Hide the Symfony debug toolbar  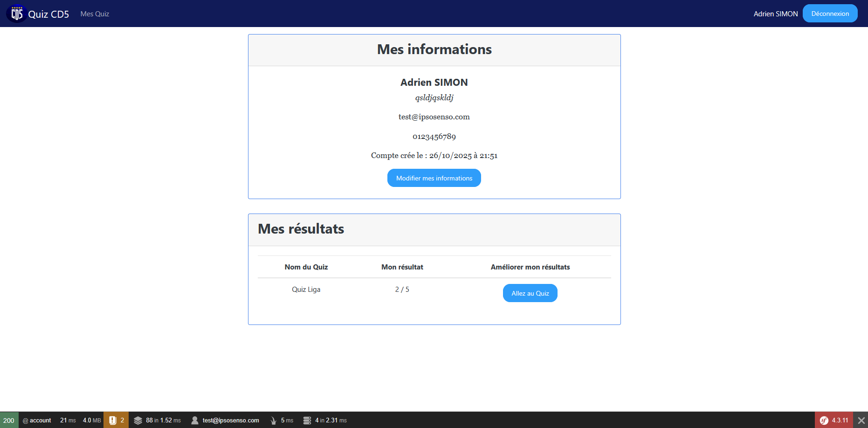pyautogui.click(x=860, y=420)
